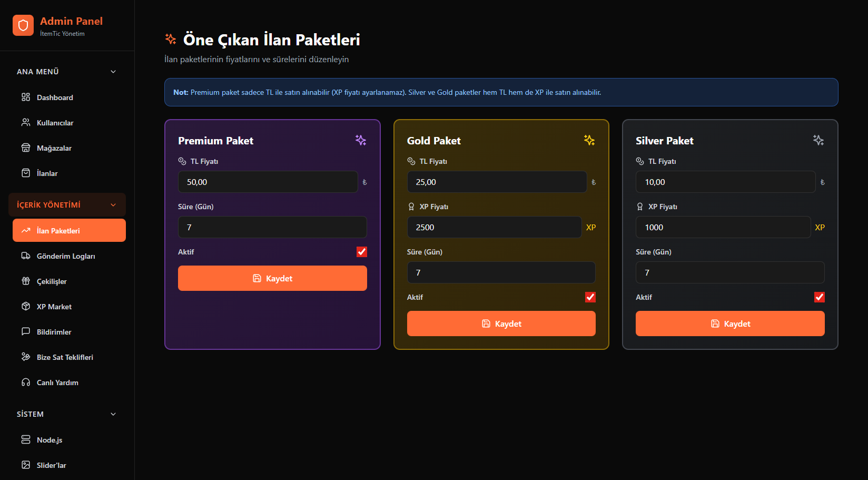This screenshot has height=480, width=868.
Task: Go to Gönderim Logları page
Action: (66, 256)
